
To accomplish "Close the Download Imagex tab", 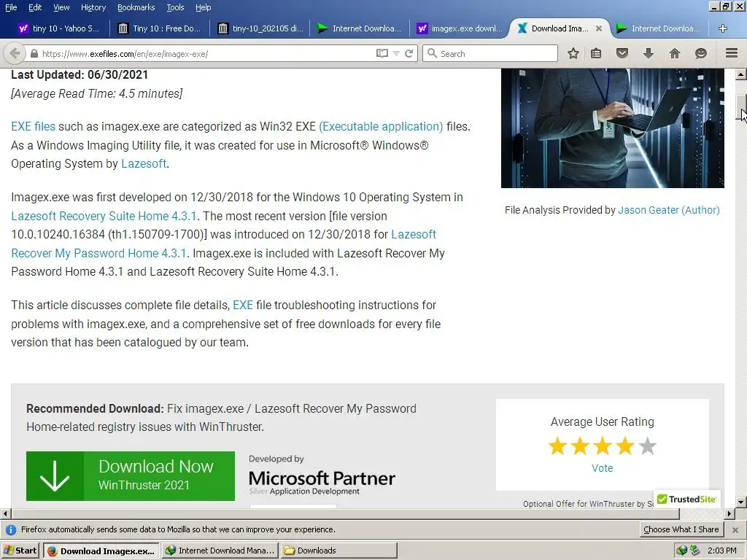I will click(599, 28).
